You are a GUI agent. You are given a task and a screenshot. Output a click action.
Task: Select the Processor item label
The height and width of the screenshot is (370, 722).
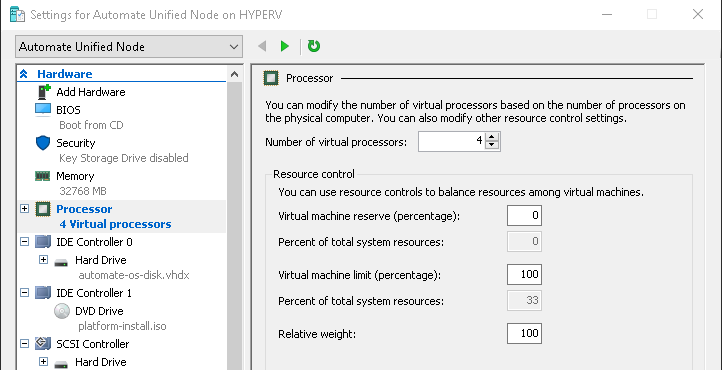(84, 209)
